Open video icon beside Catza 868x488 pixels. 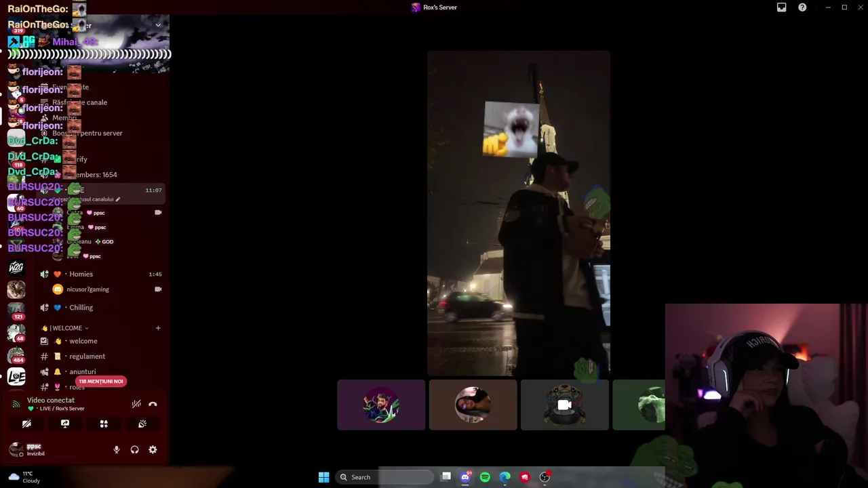[x=158, y=212]
